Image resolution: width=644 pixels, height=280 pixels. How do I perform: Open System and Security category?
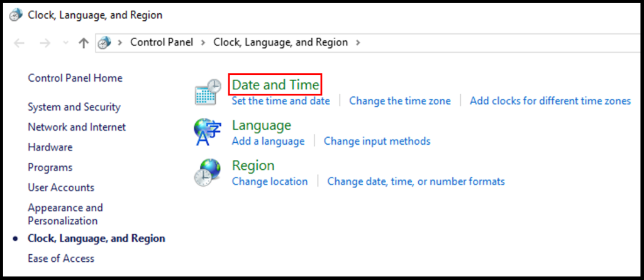click(74, 107)
